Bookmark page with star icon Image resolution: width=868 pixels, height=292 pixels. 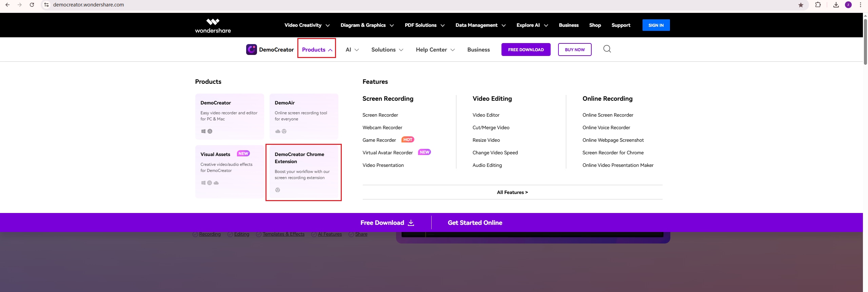pyautogui.click(x=801, y=5)
